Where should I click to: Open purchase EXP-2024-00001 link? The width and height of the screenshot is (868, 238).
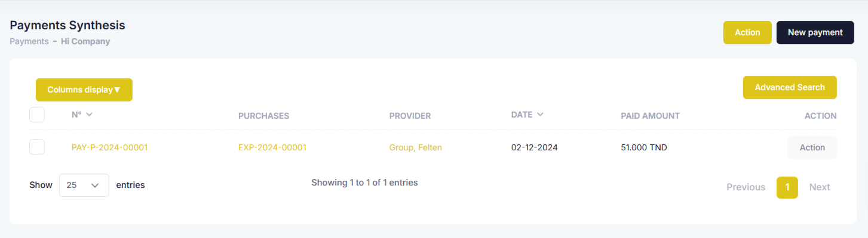(272, 147)
